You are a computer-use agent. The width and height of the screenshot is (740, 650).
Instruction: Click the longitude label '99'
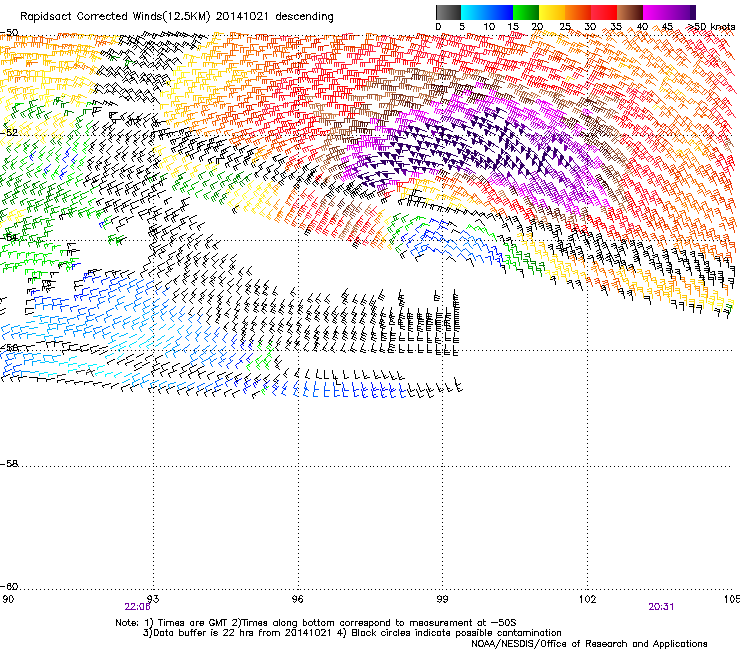pyautogui.click(x=442, y=599)
